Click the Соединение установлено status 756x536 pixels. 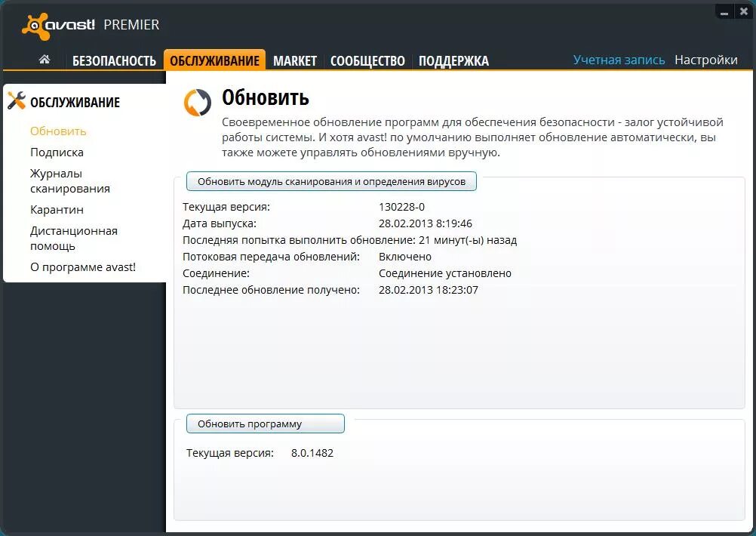[x=445, y=273]
